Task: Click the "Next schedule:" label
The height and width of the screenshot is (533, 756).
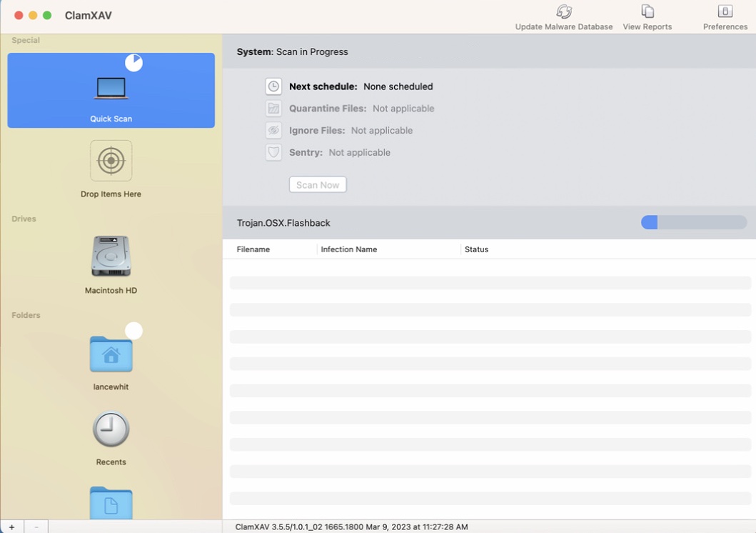Action: click(323, 86)
